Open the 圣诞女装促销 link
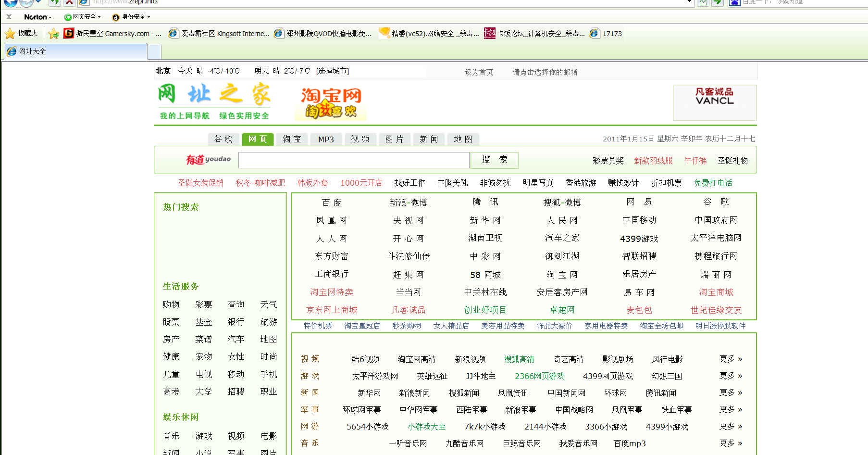The height and width of the screenshot is (455, 868). pyautogui.click(x=200, y=183)
